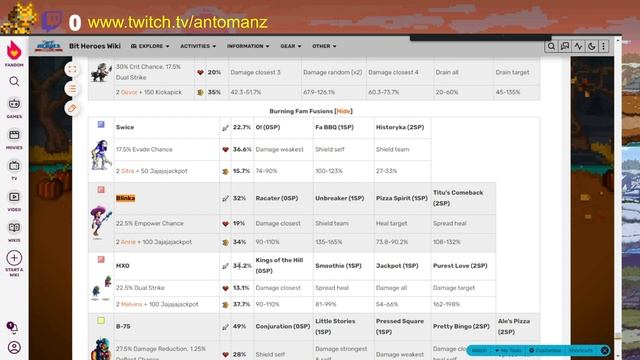Click the B-75 name cell
Image resolution: width=640 pixels, height=360 pixels.
click(167, 327)
